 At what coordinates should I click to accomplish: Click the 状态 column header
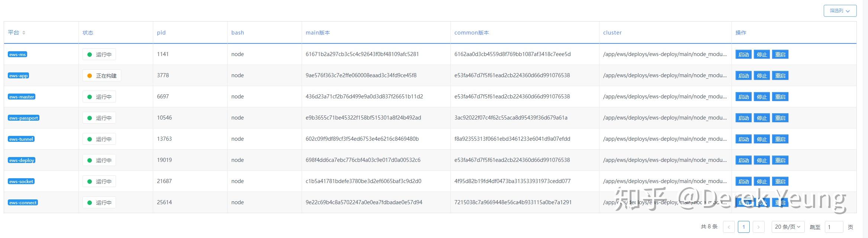pyautogui.click(x=88, y=33)
